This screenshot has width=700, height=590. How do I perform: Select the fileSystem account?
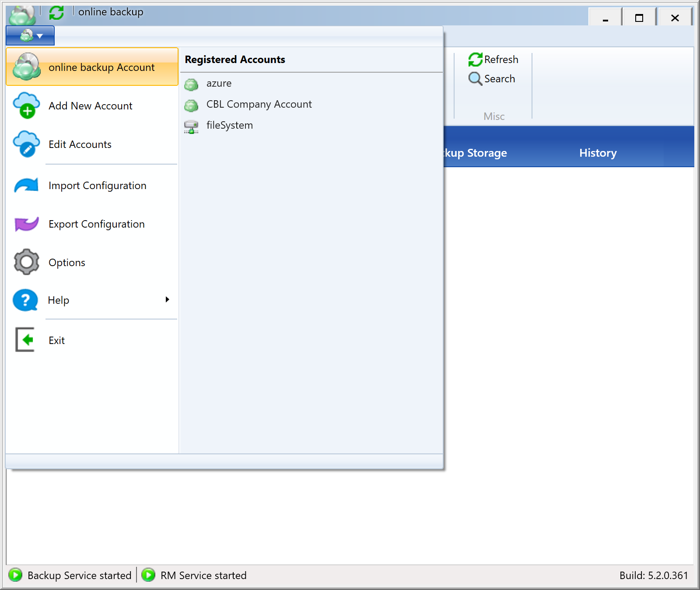311,125
